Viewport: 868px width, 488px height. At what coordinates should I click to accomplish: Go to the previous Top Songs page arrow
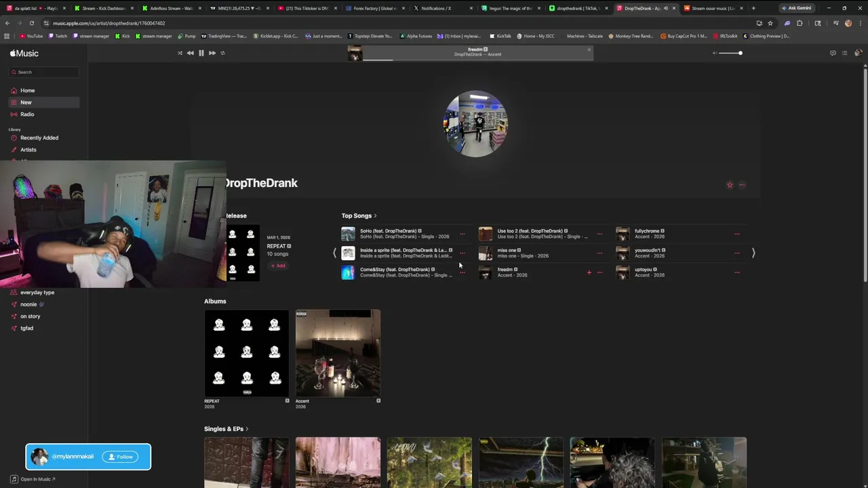(x=334, y=253)
